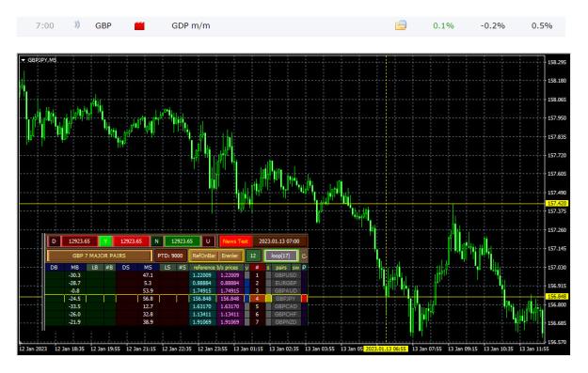Click the orange number 4 cell
The height and width of the screenshot is (373, 588).
click(x=257, y=299)
